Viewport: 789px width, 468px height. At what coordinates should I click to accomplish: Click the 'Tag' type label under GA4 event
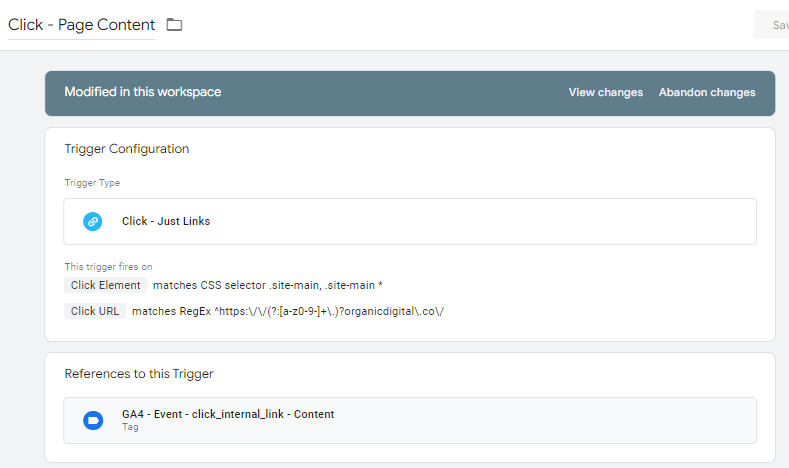[130, 427]
